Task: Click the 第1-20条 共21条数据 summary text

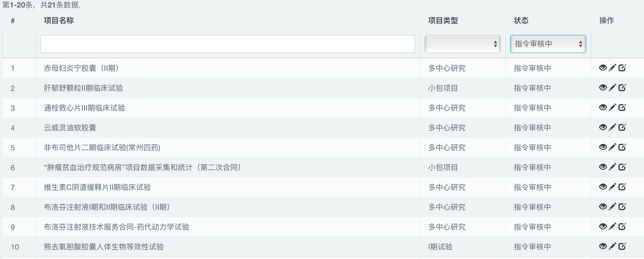Action: pos(41,5)
